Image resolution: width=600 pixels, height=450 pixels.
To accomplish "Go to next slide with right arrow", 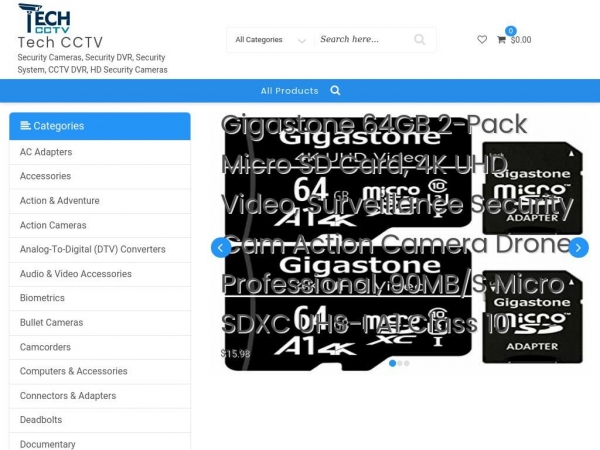I will [578, 248].
